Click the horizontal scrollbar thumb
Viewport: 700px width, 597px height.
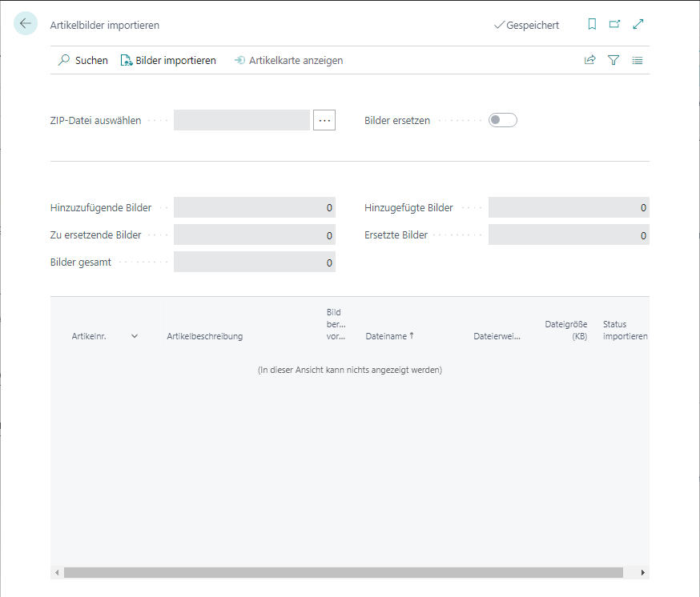[344, 572]
